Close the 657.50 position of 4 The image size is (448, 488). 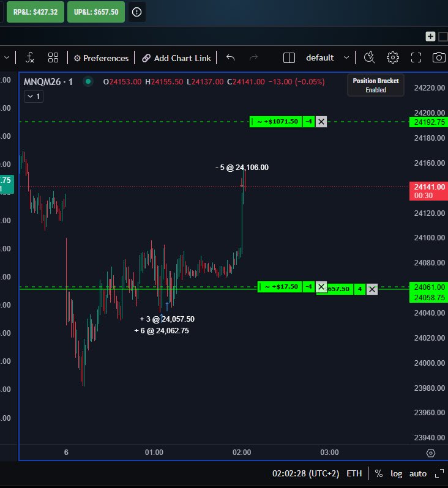pos(372,289)
